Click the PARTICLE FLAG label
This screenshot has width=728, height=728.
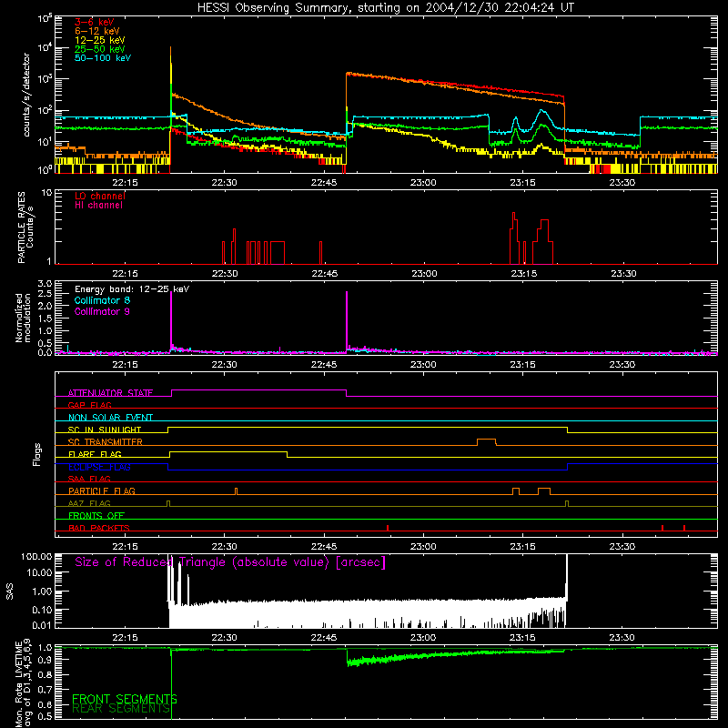[102, 490]
